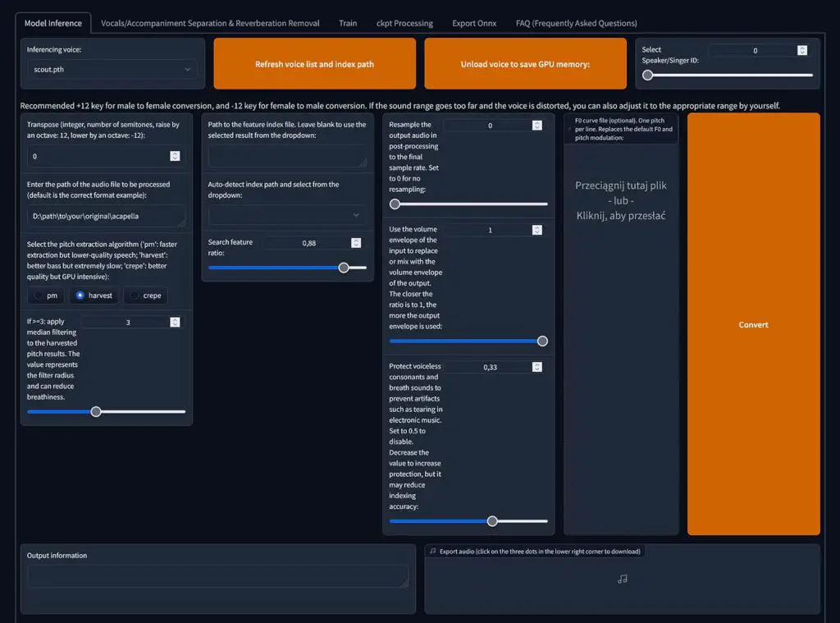
Task: Open the Vocals/Accompaniment Separation & Reverberation Removal tab
Action: click(x=210, y=23)
